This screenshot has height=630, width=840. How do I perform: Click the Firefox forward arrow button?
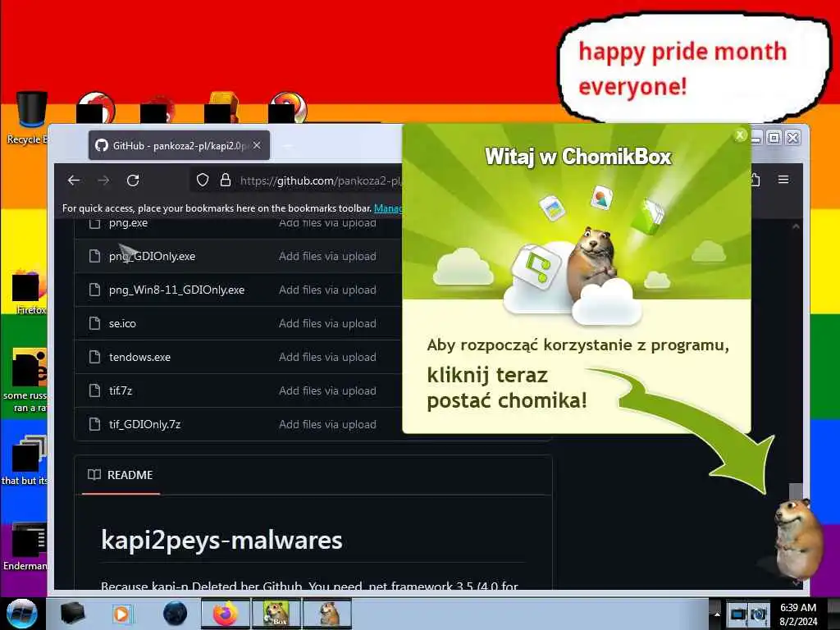tap(103, 180)
